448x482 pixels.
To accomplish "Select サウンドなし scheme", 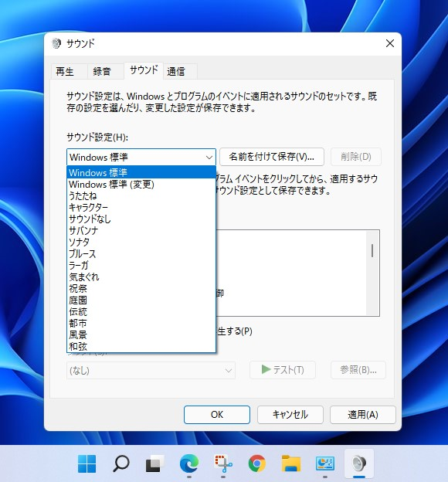I will click(x=141, y=219).
